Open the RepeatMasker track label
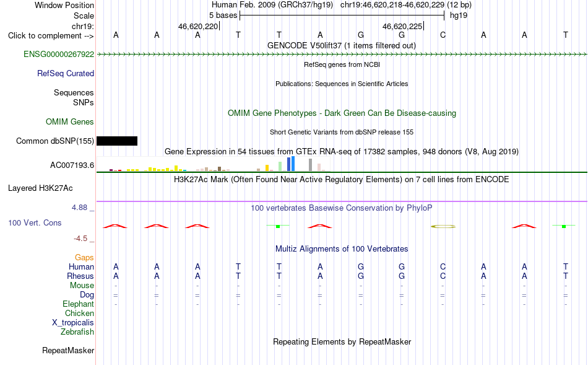Screen dimensions: 588x365 (x=68, y=350)
